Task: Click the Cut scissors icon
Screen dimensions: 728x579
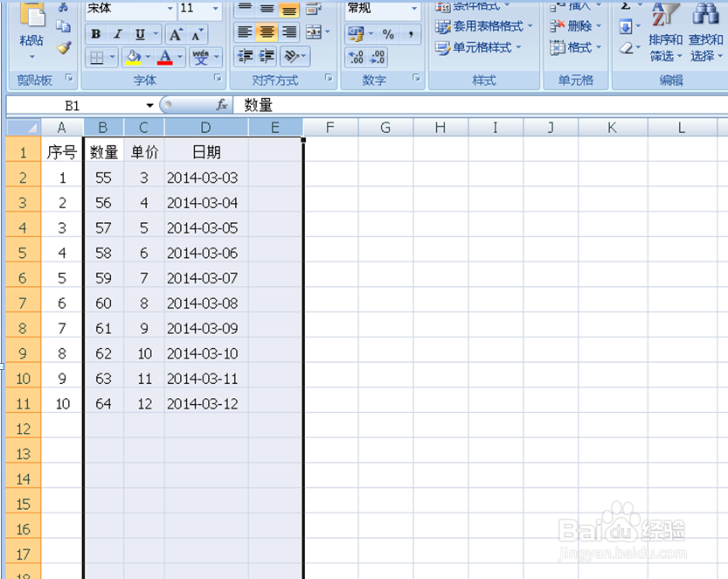Action: click(x=64, y=7)
